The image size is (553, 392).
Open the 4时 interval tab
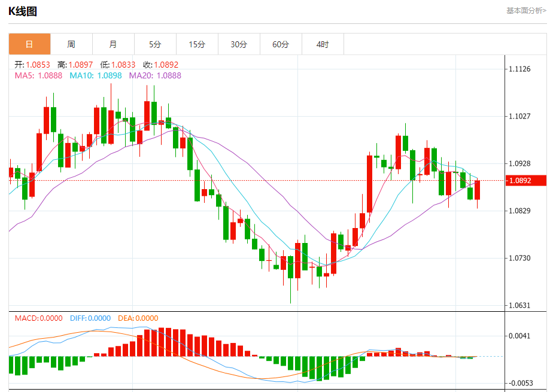coord(323,44)
